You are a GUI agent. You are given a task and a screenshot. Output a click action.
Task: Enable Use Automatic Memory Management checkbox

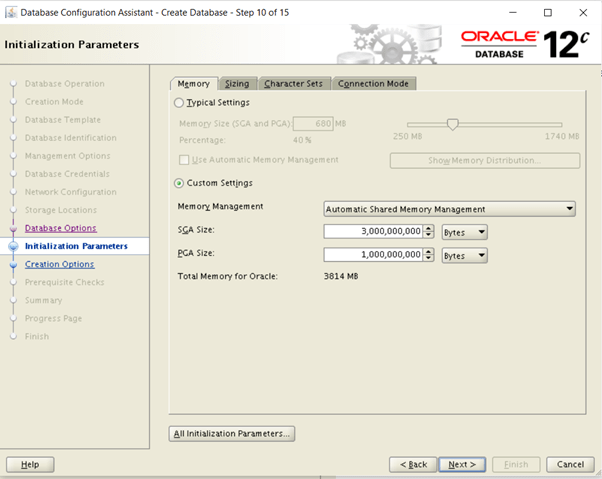point(184,160)
